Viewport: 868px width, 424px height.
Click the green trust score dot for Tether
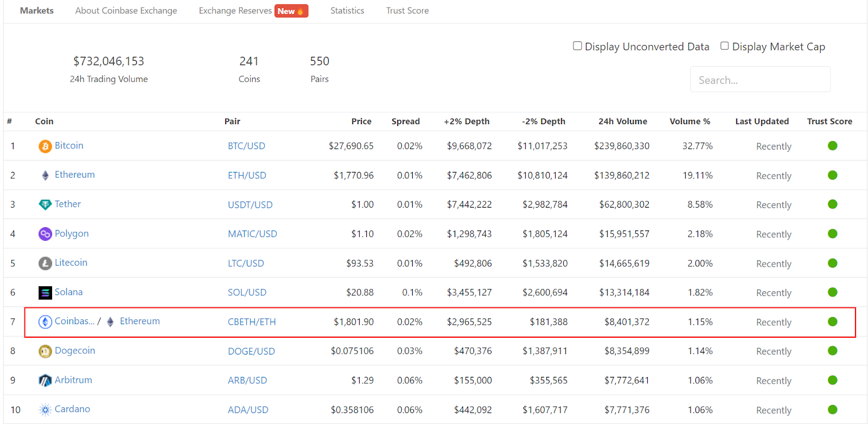[x=833, y=204]
